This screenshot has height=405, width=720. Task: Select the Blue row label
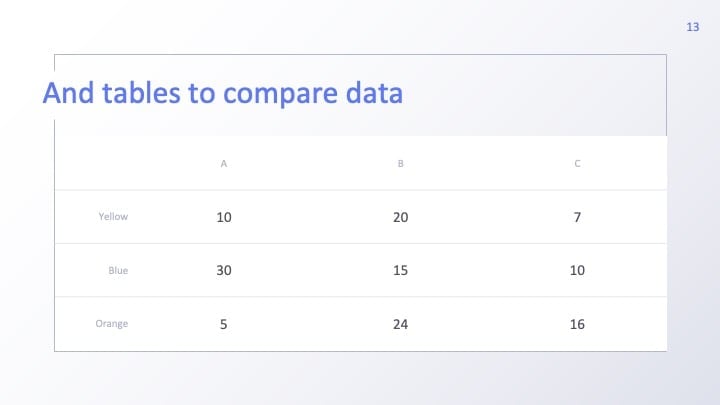(x=118, y=270)
